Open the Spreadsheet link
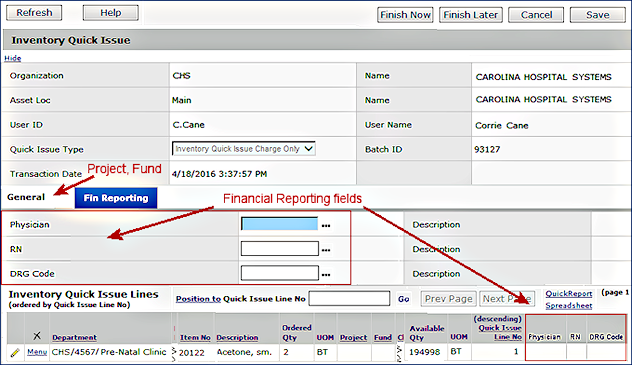This screenshot has height=365, width=632. point(569,306)
